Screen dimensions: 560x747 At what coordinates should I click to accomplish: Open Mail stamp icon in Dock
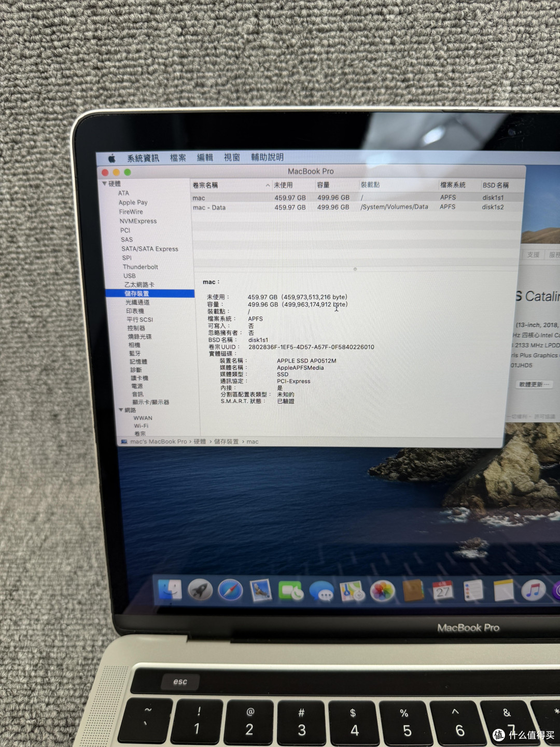[x=261, y=590]
